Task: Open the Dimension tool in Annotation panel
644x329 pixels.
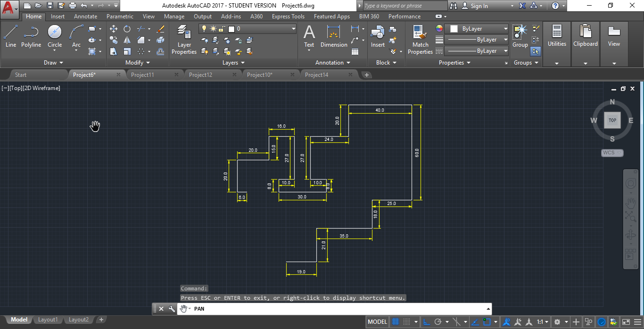Action: 334,35
